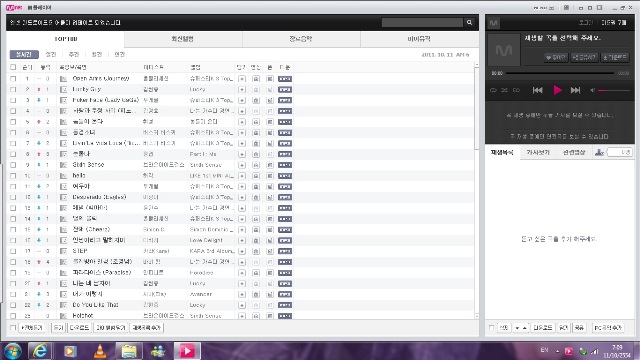Select the 주간 weekly chart filter
The width and height of the screenshot is (640, 360).
74,54
